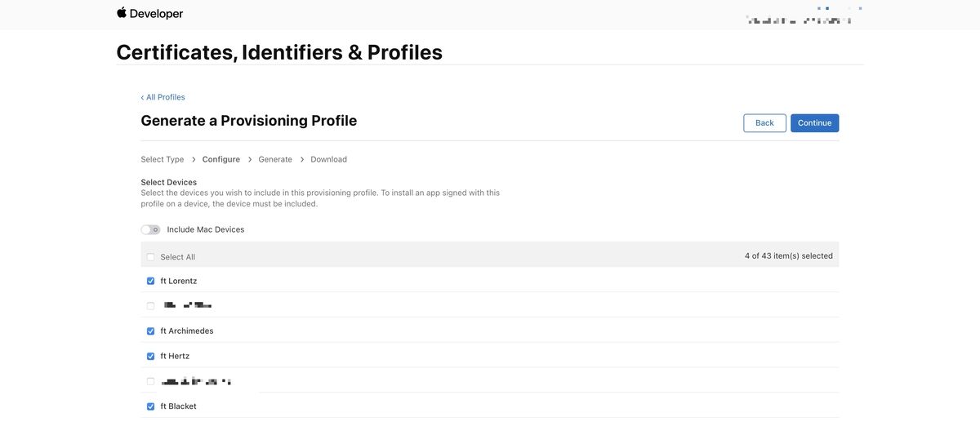Viewport: 980px width, 435px height.
Task: Toggle the Include Mac Devices switch
Action: click(x=150, y=229)
